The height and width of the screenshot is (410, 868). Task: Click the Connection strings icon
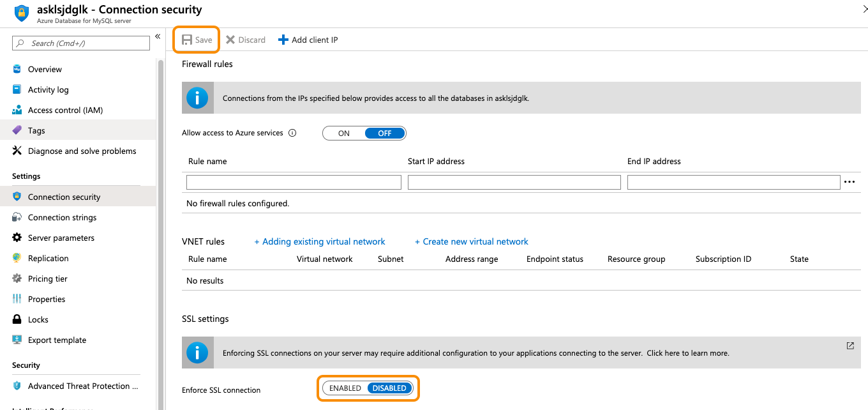[17, 217]
